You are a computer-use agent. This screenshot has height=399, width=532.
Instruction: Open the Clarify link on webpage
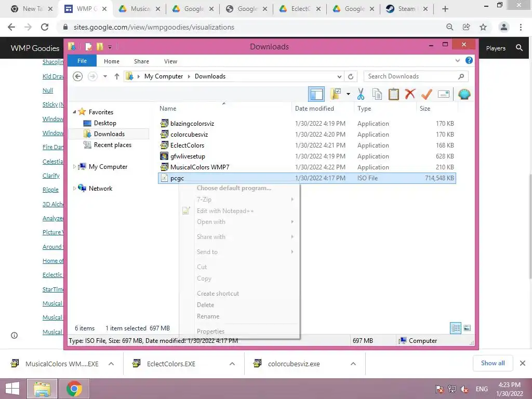pyautogui.click(x=51, y=176)
